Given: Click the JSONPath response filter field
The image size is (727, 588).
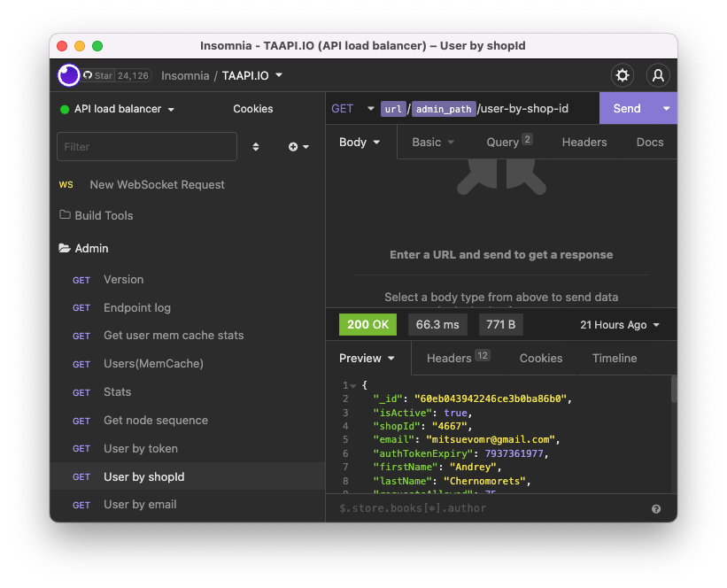Looking at the screenshot, I should click(491, 508).
